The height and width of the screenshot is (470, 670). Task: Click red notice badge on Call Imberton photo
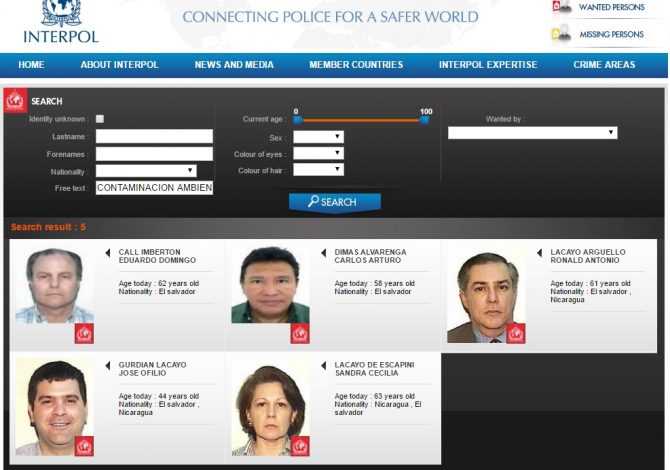point(84,334)
